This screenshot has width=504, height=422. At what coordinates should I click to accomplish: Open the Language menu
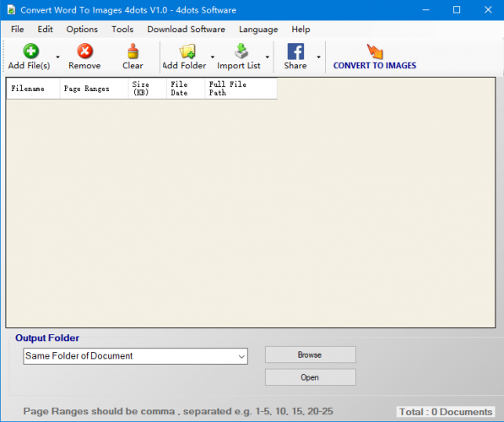258,30
